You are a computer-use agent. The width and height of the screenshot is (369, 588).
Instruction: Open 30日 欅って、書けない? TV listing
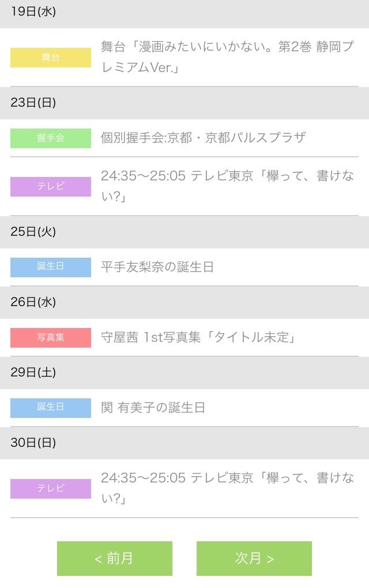[227, 488]
